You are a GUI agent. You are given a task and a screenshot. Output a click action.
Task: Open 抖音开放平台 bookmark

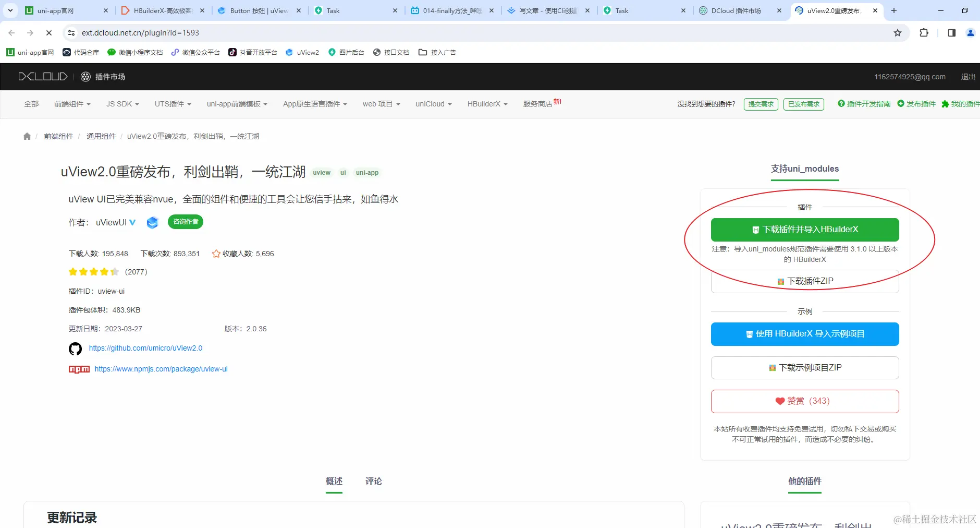[x=253, y=52]
